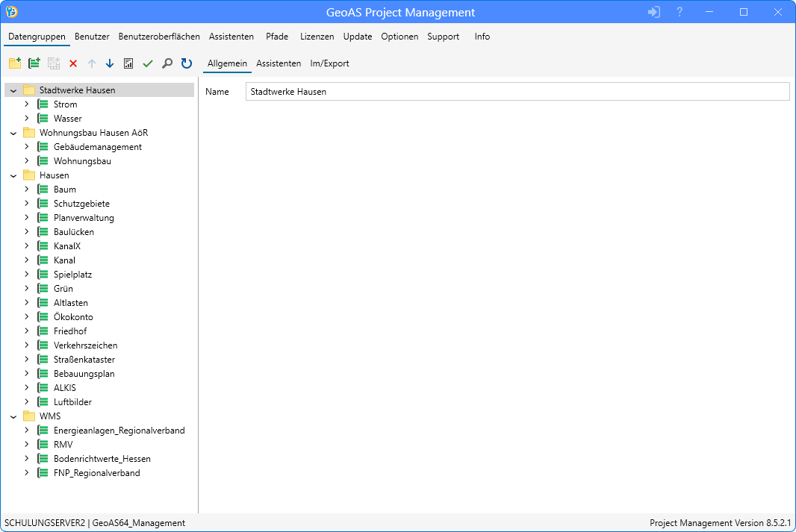Image resolution: width=796 pixels, height=532 pixels.
Task: Click the add data group list icon
Action: click(x=34, y=63)
